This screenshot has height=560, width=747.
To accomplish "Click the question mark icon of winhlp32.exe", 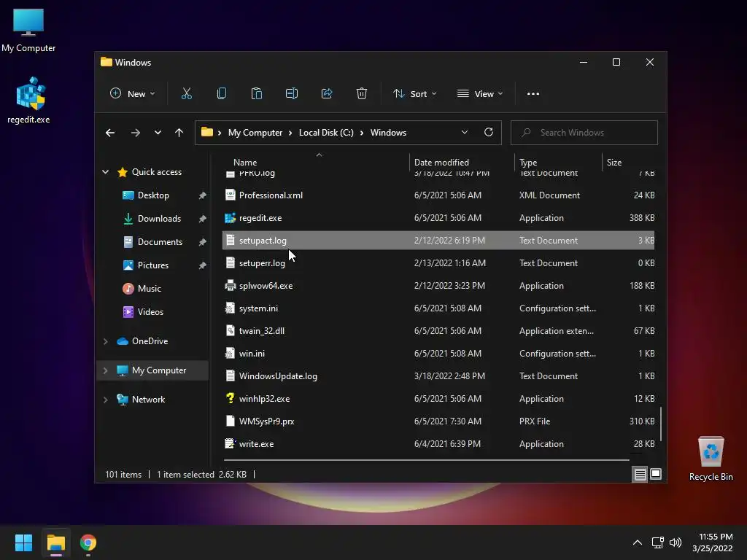I will (x=230, y=399).
